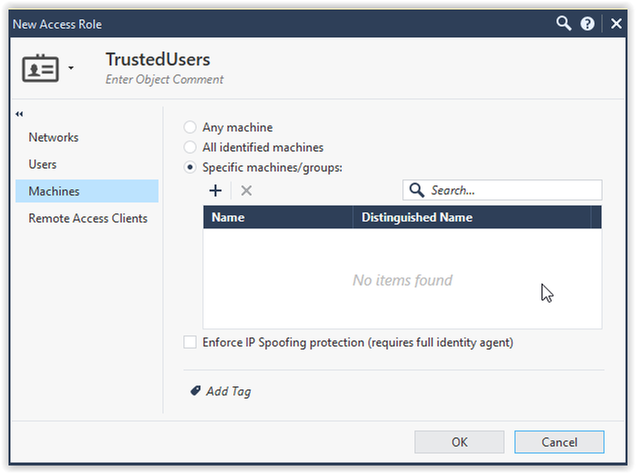
Task: Click the X icon to remove a machine
Action: pyautogui.click(x=246, y=190)
